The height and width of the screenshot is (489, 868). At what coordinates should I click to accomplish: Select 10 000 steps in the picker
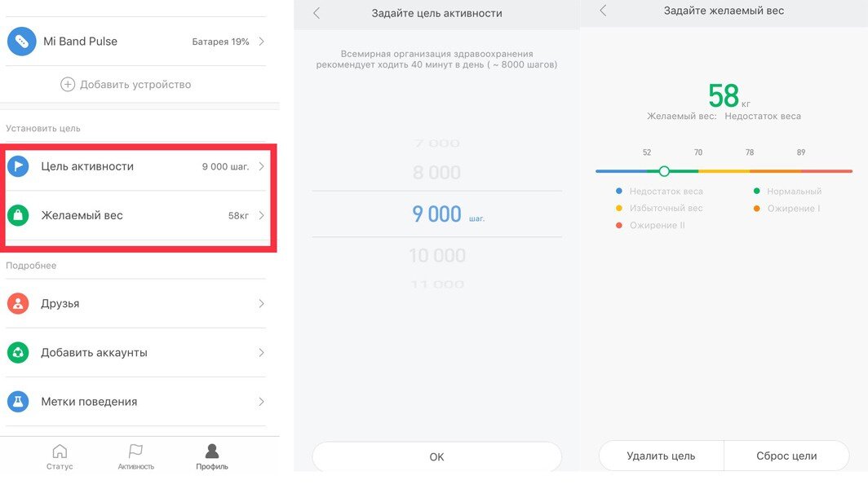[436, 256]
